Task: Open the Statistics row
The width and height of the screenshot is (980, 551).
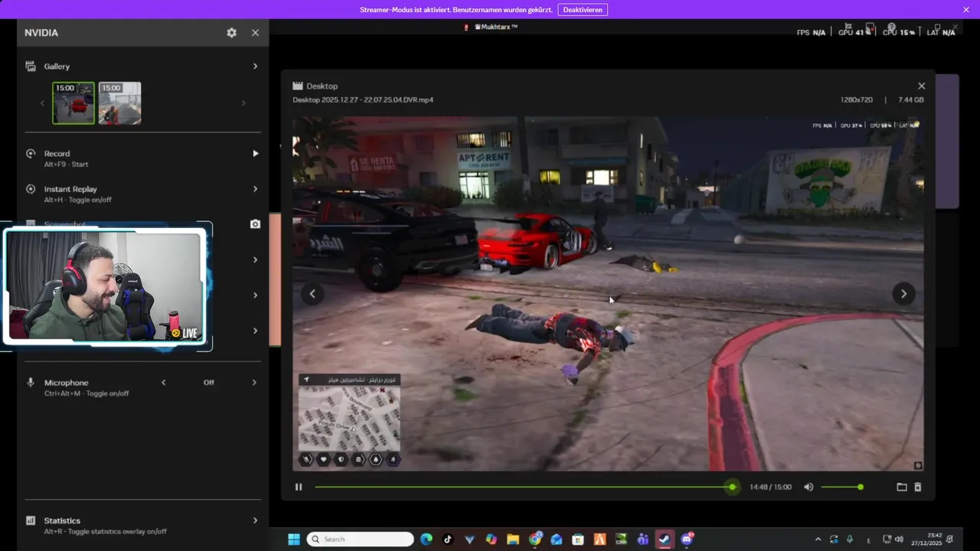Action: pyautogui.click(x=142, y=525)
